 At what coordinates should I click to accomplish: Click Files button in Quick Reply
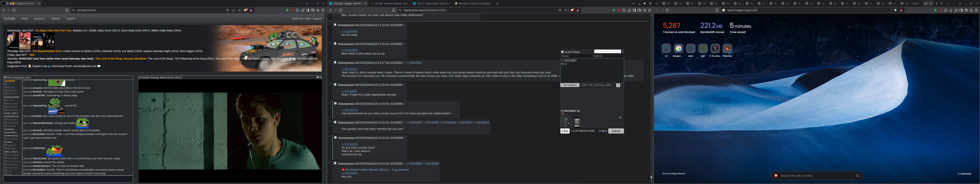pos(565,131)
